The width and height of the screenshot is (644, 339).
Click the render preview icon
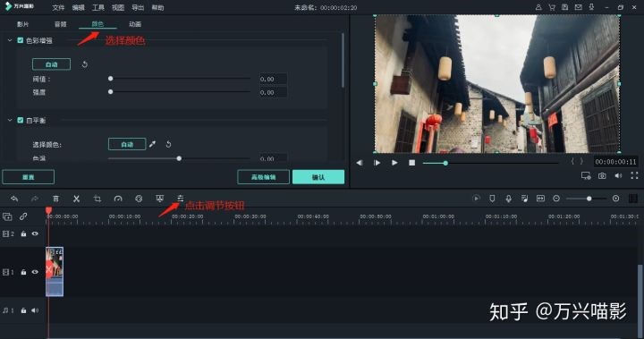pyautogui.click(x=476, y=199)
